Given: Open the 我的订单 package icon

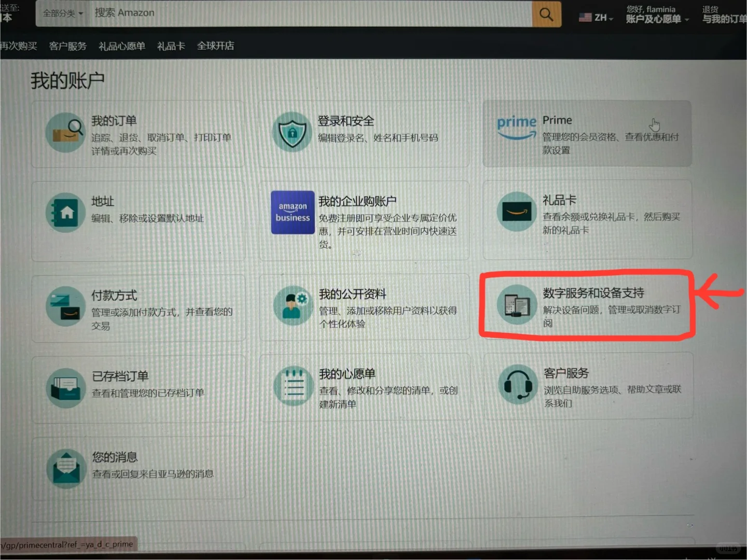Looking at the screenshot, I should (65, 133).
